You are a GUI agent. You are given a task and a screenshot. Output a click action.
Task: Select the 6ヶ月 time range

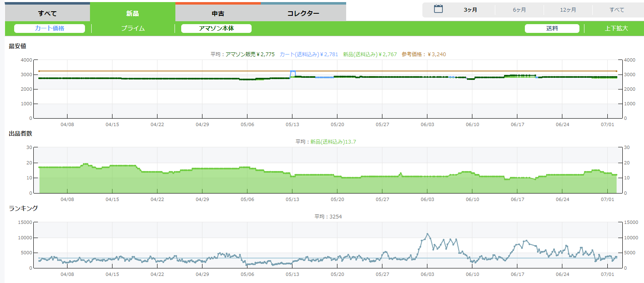point(519,10)
